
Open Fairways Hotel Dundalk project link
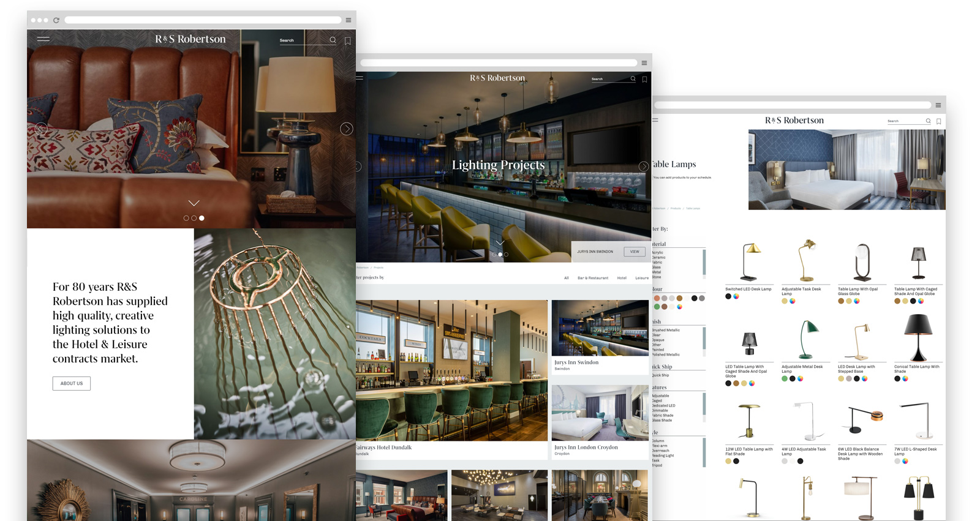[x=384, y=448]
